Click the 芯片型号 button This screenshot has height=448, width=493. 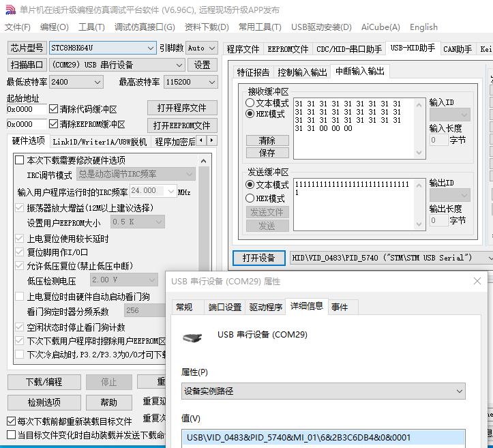point(27,48)
